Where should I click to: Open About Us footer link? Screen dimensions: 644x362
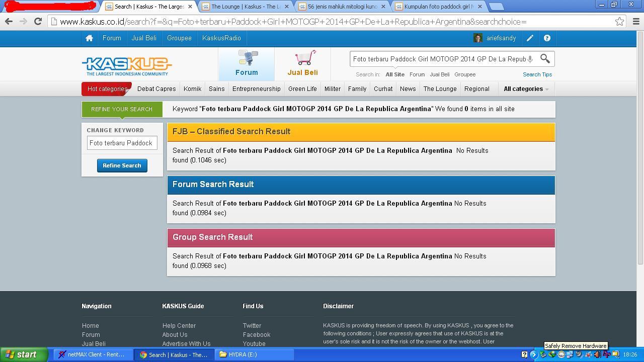point(175,335)
